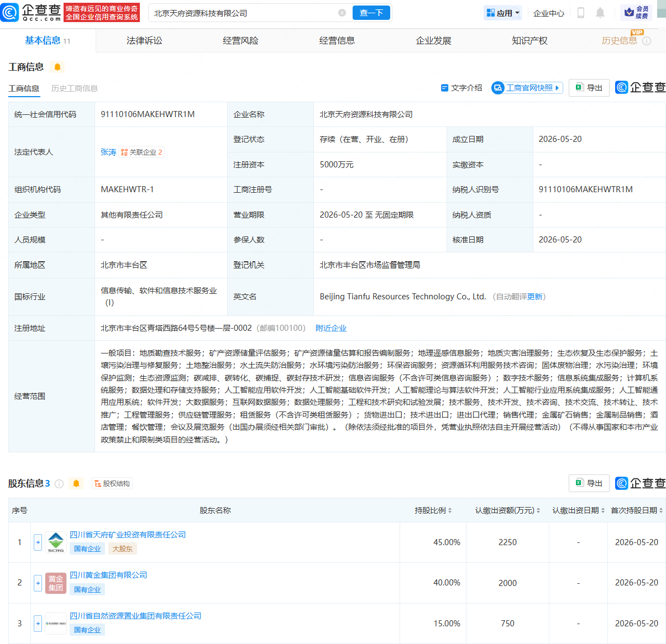
Task: Click the orange bell beside 股东信息 heading
Action: point(76,484)
